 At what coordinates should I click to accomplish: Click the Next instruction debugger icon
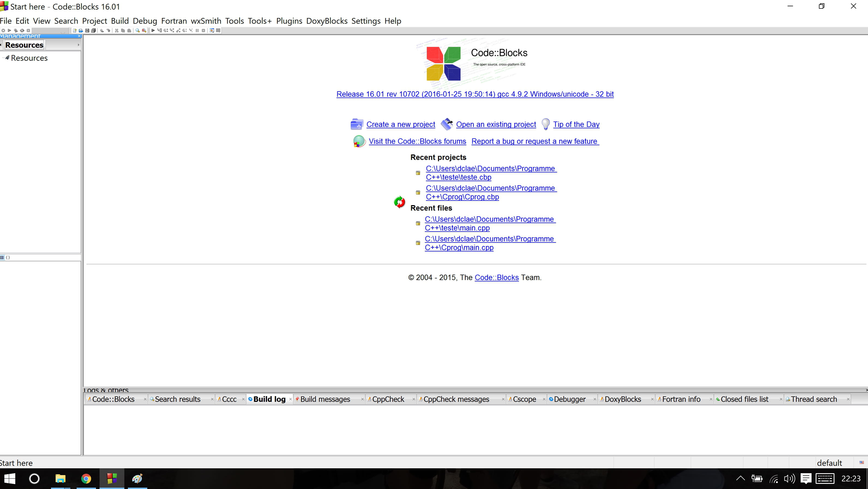pyautogui.click(x=185, y=31)
